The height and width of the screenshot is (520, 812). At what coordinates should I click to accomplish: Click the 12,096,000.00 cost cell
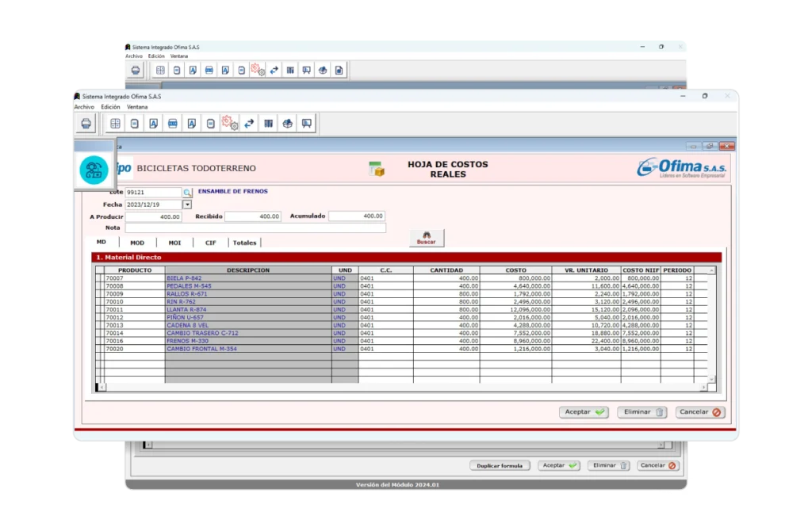(515, 310)
